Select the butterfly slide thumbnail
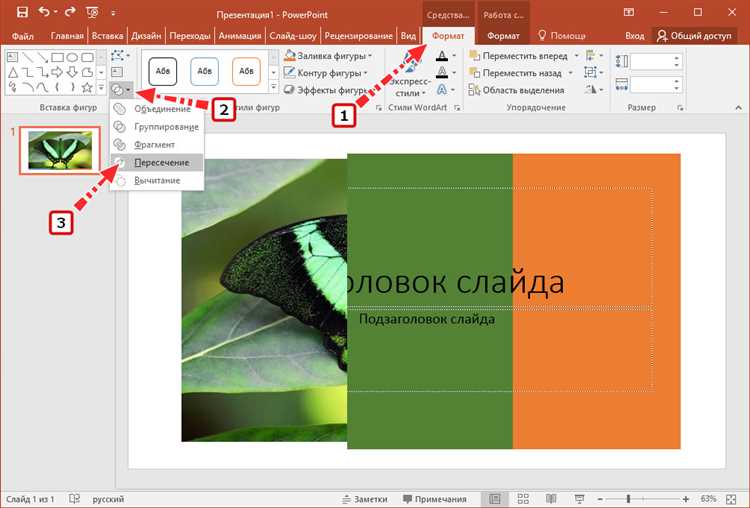Viewport: 750px width, 508px height. point(52,150)
